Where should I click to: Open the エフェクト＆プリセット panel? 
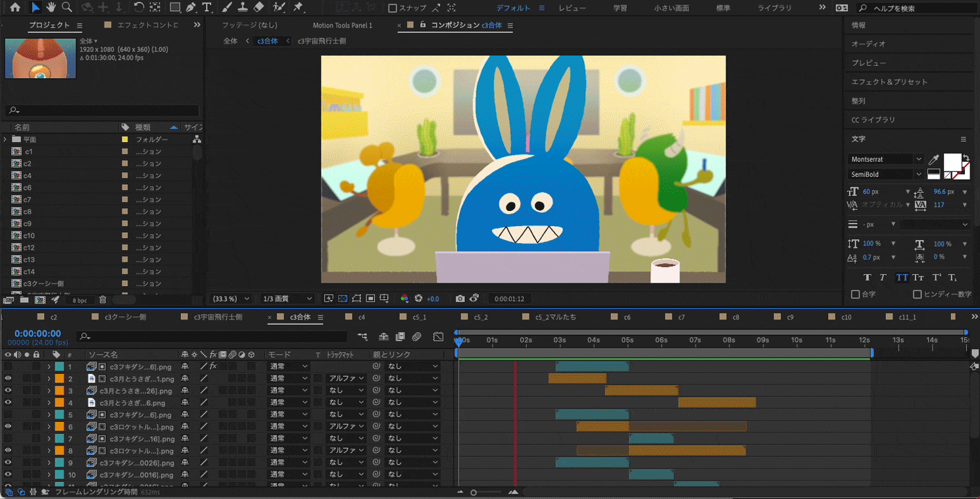click(889, 82)
